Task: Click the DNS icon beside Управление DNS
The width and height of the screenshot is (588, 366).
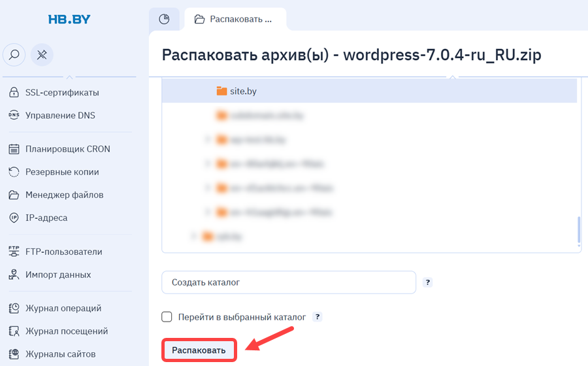Action: (x=14, y=115)
